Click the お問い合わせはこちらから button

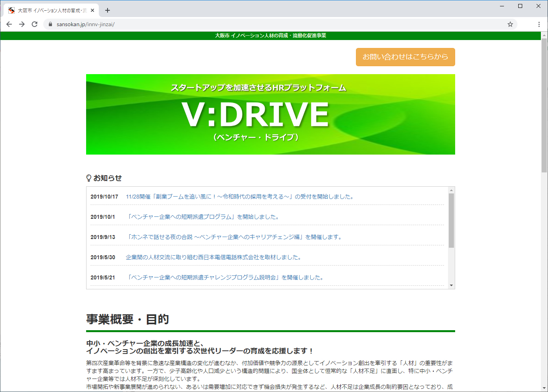[x=405, y=57]
